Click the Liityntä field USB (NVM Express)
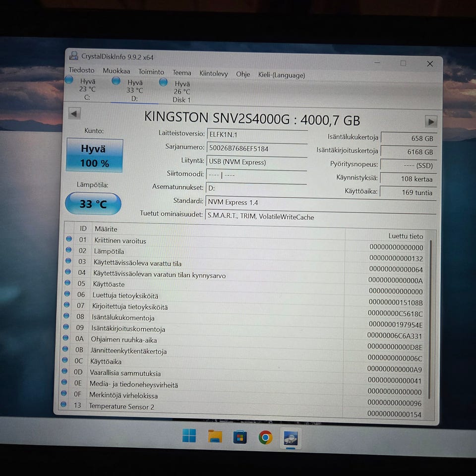This screenshot has height=476, width=476. tap(256, 163)
